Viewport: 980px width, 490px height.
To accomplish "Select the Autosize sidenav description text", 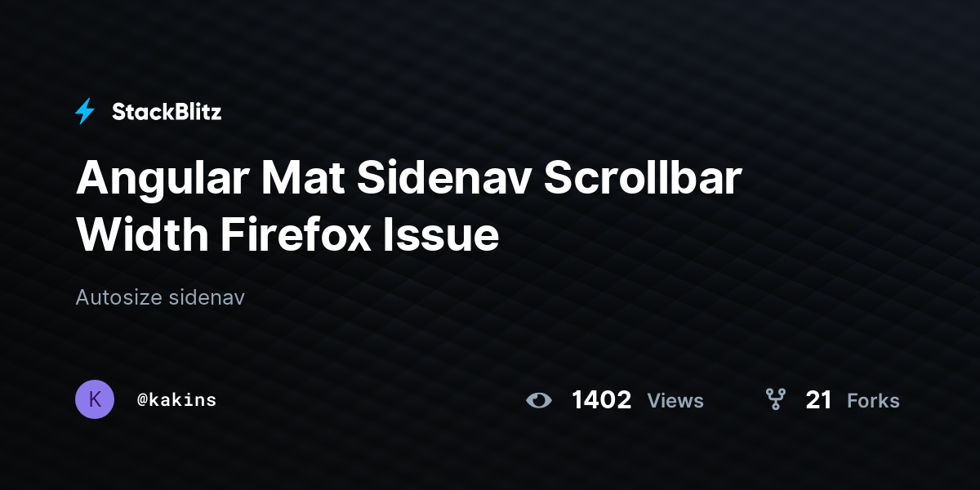I will (160, 297).
